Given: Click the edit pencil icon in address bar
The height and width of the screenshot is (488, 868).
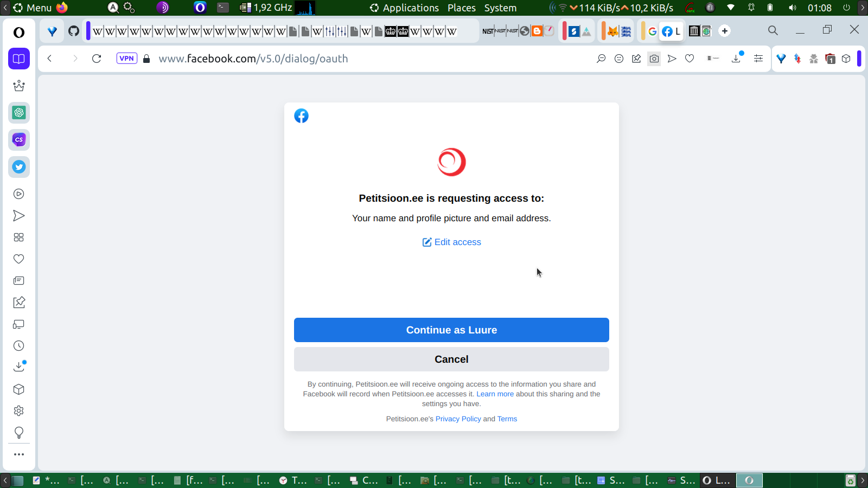Looking at the screenshot, I should pos(636,59).
